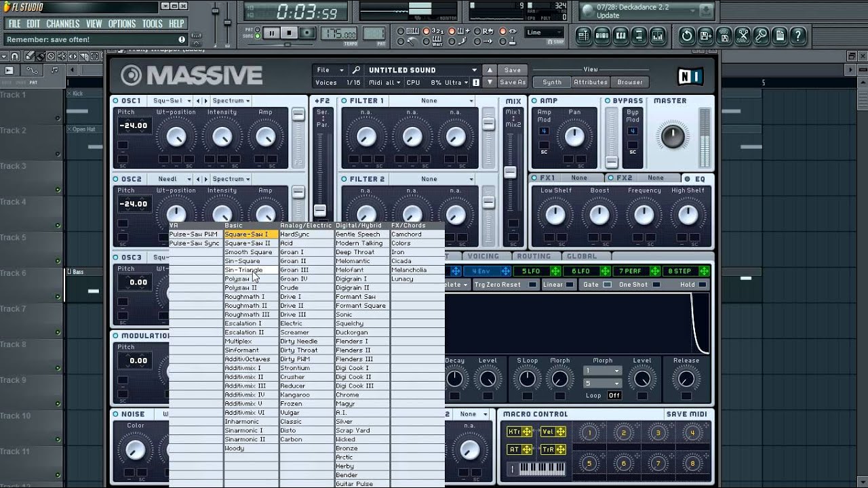Select the playlist paint brush tool
The height and width of the screenshot is (488, 868).
(41, 56)
